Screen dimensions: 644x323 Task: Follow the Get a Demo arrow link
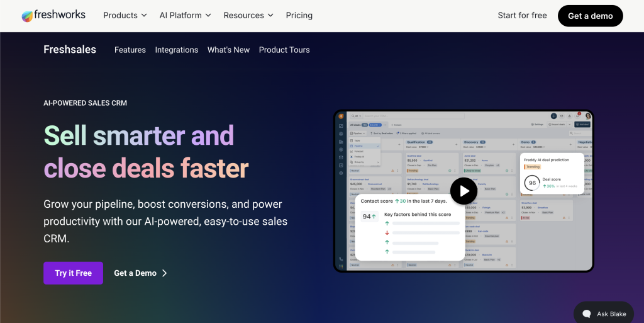pyautogui.click(x=140, y=273)
